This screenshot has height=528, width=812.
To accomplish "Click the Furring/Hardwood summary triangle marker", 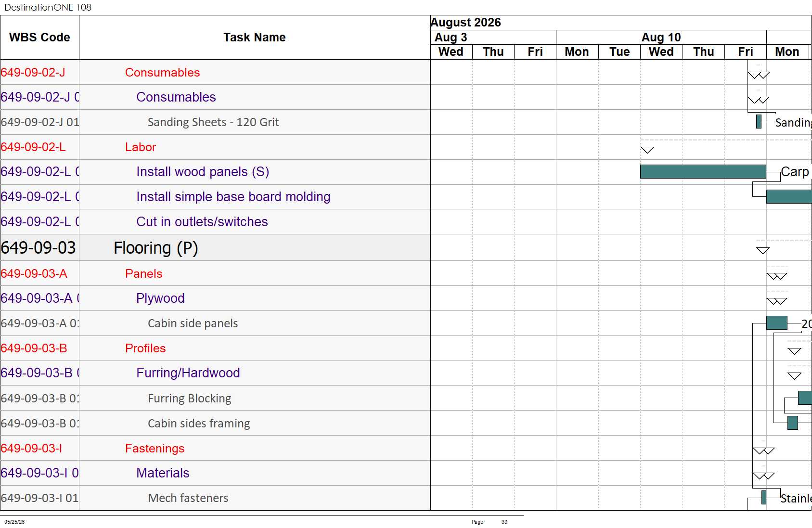I will pos(795,376).
